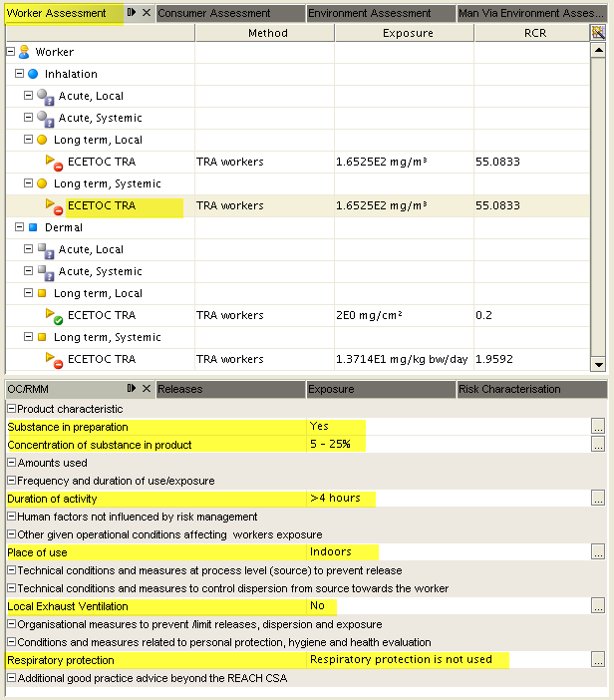The width and height of the screenshot is (614, 700).
Task: Collapse Inhalation Long term, Local node
Action: [28, 140]
